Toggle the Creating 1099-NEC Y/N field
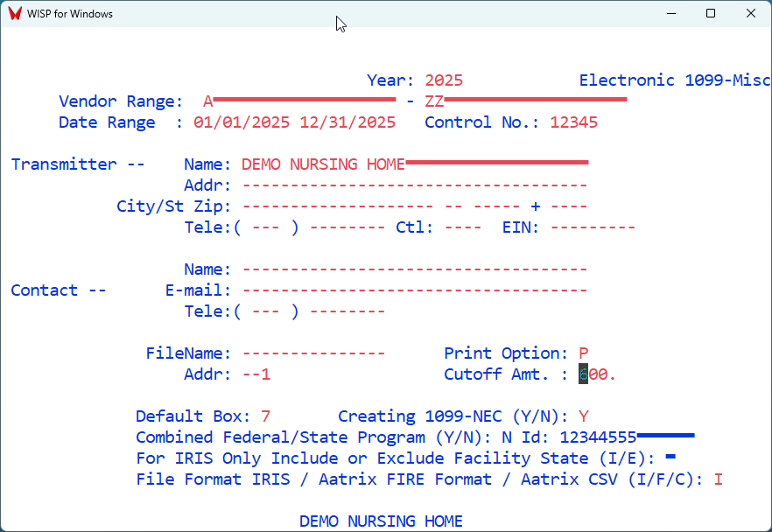The image size is (772, 532). click(x=584, y=416)
